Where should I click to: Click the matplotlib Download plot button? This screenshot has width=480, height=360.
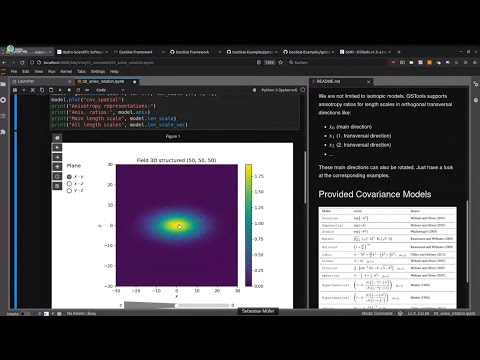point(57,186)
